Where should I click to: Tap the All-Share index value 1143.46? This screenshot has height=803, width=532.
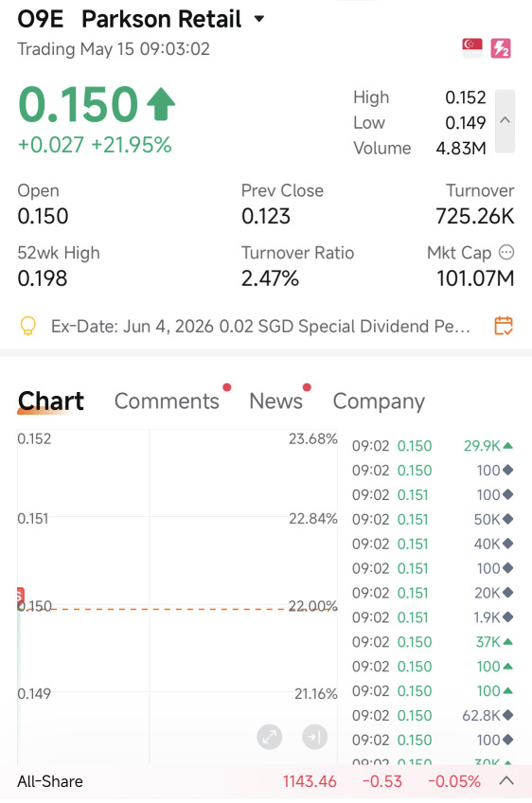(310, 781)
